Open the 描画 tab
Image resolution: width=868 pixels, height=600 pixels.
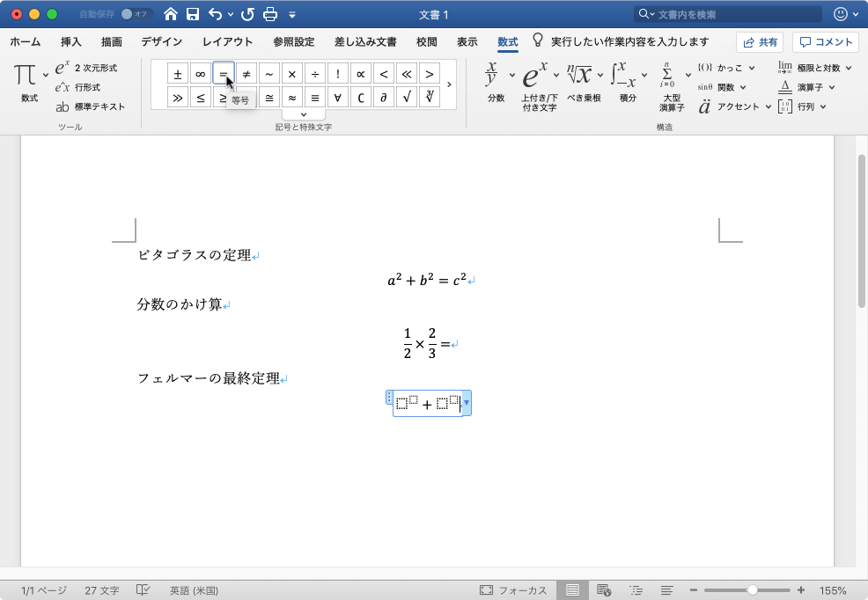pos(112,41)
